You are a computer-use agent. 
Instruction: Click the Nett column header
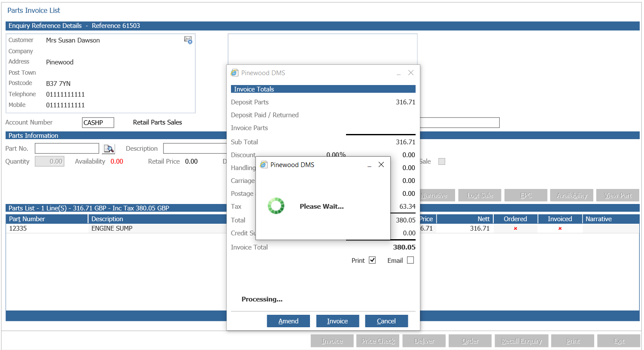tap(465, 219)
